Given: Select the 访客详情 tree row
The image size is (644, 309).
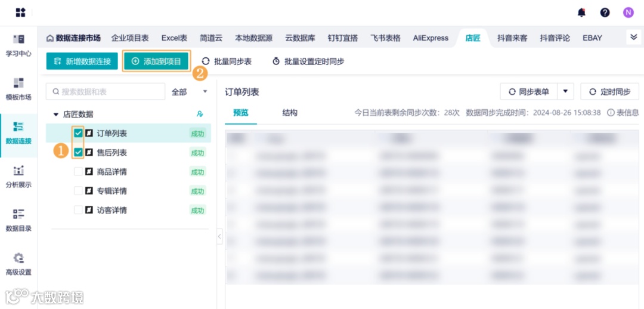Looking at the screenshot, I should pos(128,210).
